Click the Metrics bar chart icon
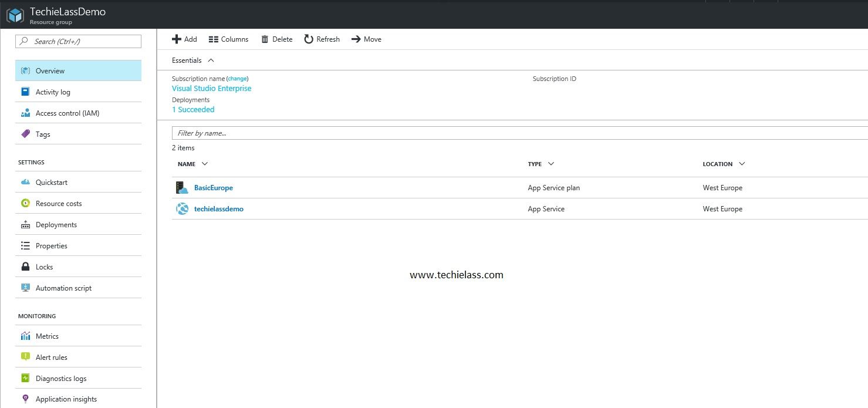Image resolution: width=868 pixels, height=408 pixels. coord(25,336)
